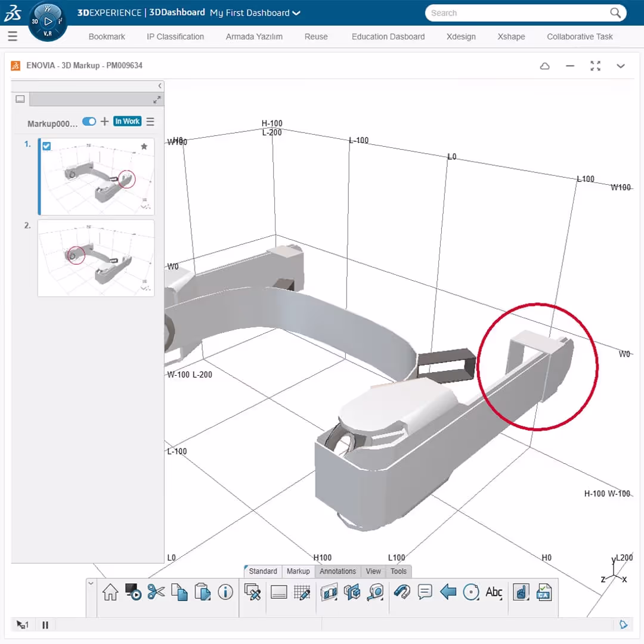Expand the widget chevron menu
The width and height of the screenshot is (644, 644).
[x=621, y=66]
